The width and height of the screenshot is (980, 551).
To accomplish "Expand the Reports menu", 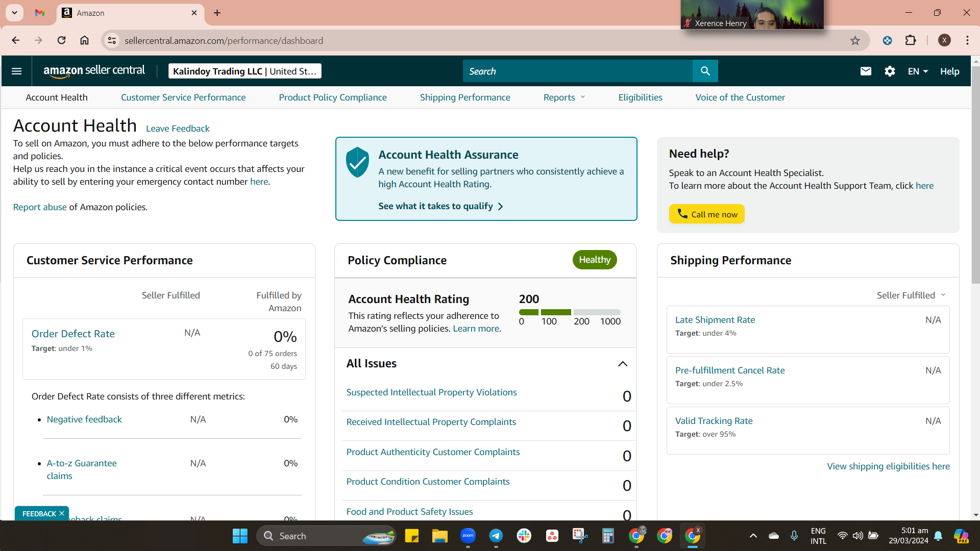I will [x=564, y=97].
